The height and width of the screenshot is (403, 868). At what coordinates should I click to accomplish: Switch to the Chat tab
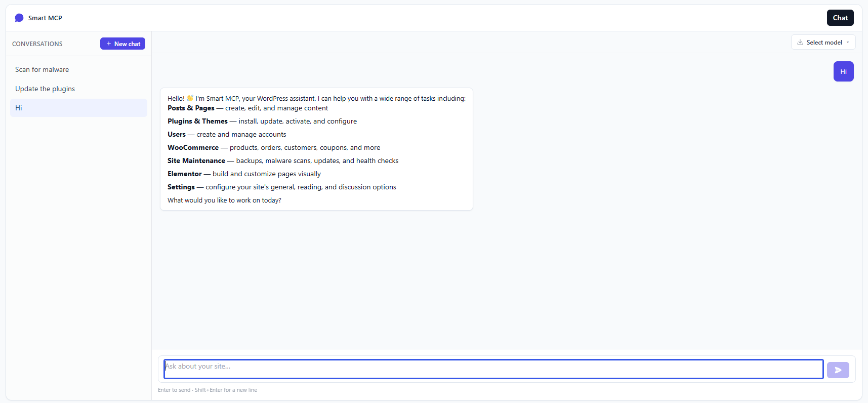840,18
